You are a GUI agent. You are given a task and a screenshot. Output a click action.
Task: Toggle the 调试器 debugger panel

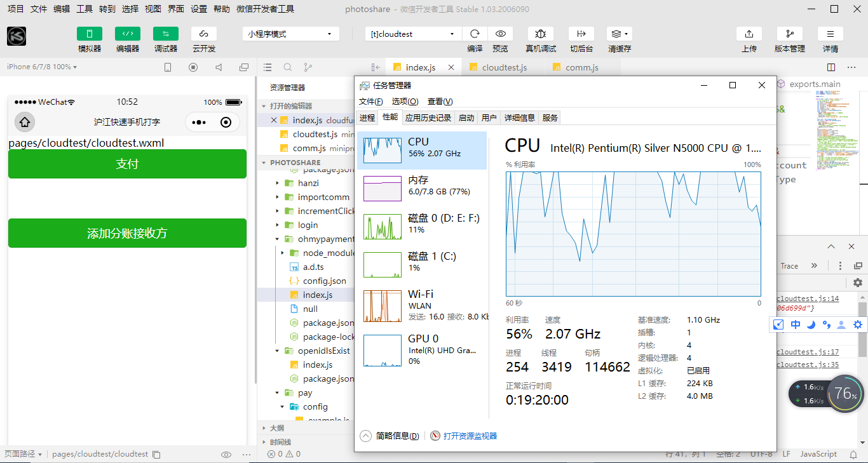(x=166, y=34)
